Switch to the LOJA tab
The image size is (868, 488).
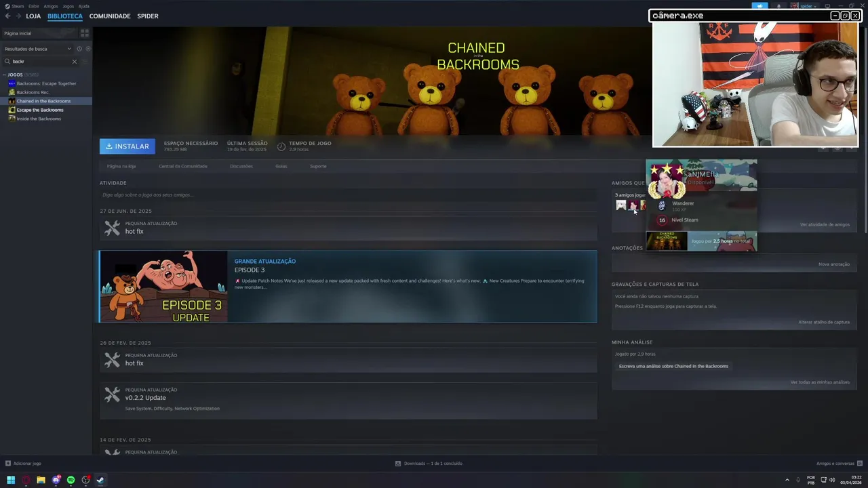pyautogui.click(x=33, y=16)
